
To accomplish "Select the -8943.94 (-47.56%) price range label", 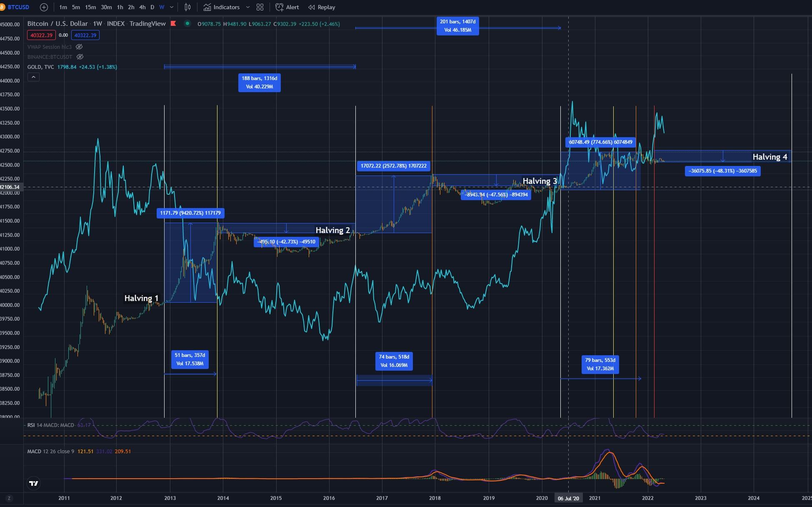I will pos(496,195).
